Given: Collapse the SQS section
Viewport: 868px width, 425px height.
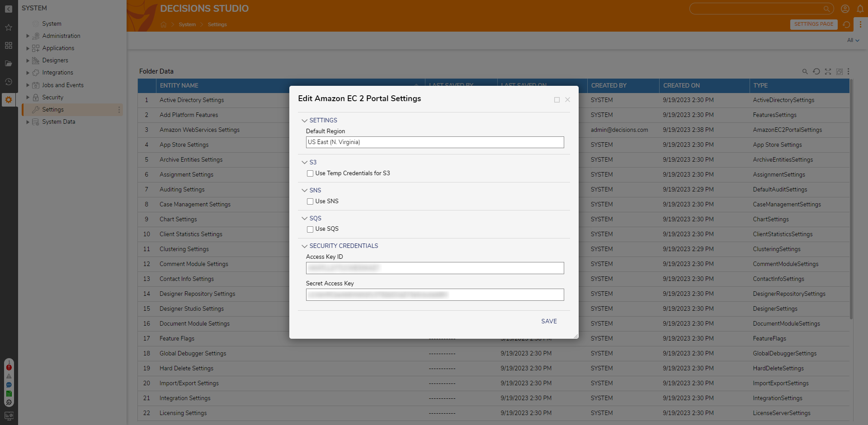Looking at the screenshot, I should 305,219.
